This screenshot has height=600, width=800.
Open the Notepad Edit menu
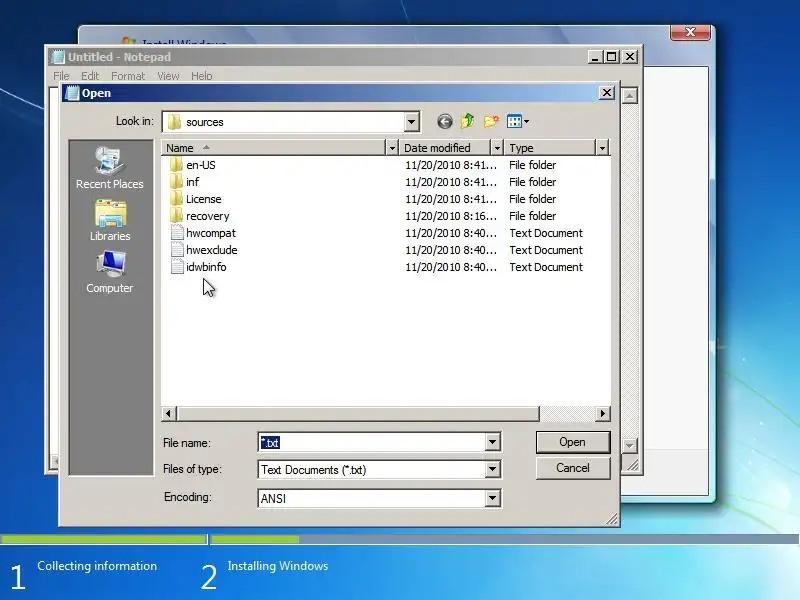coord(90,76)
